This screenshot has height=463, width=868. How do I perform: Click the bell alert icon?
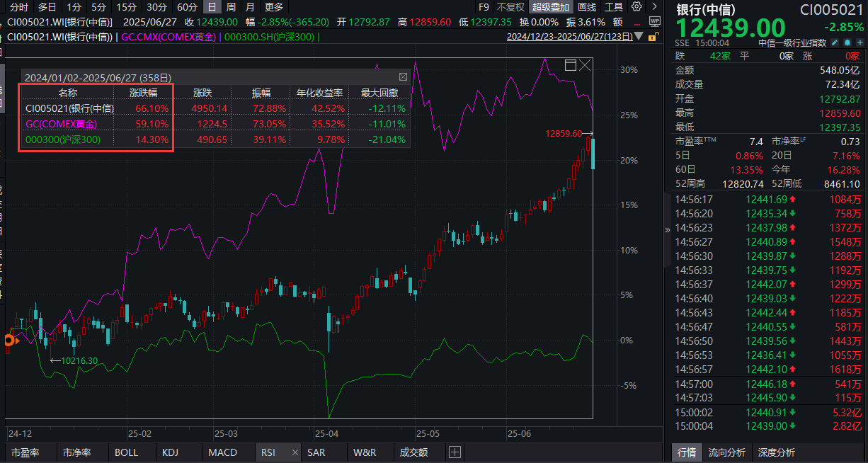click(846, 42)
